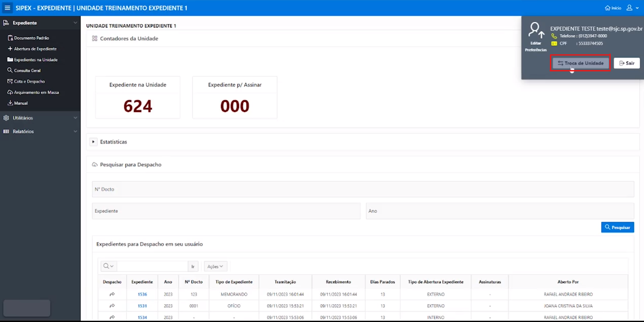Expand the Estatísticas section
644x322 pixels.
(93, 142)
